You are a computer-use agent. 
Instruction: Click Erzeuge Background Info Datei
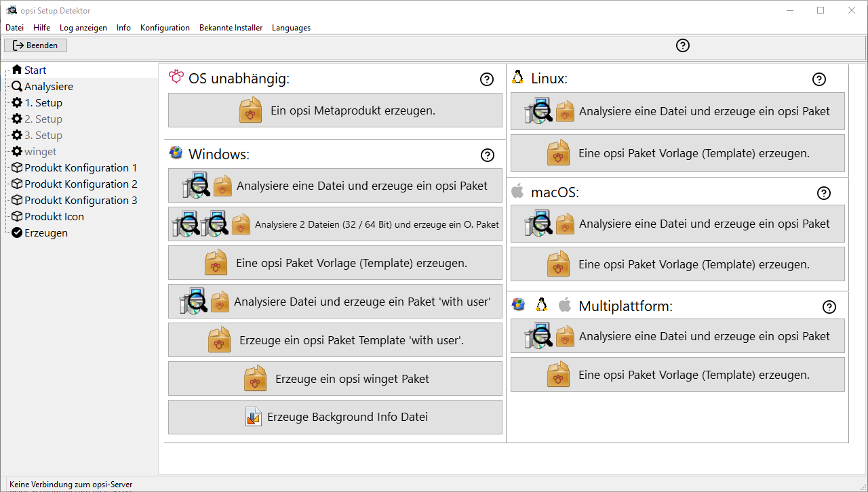coord(335,417)
